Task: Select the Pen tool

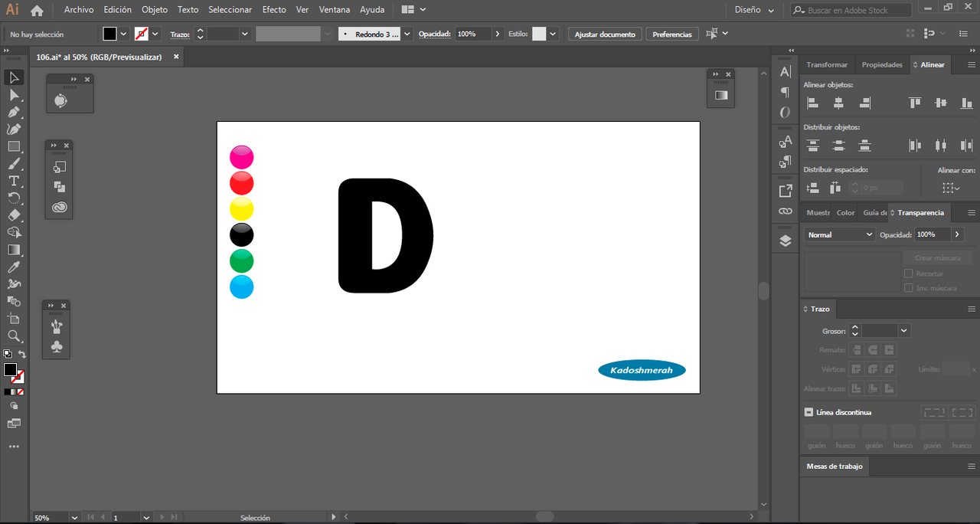Action: click(14, 112)
